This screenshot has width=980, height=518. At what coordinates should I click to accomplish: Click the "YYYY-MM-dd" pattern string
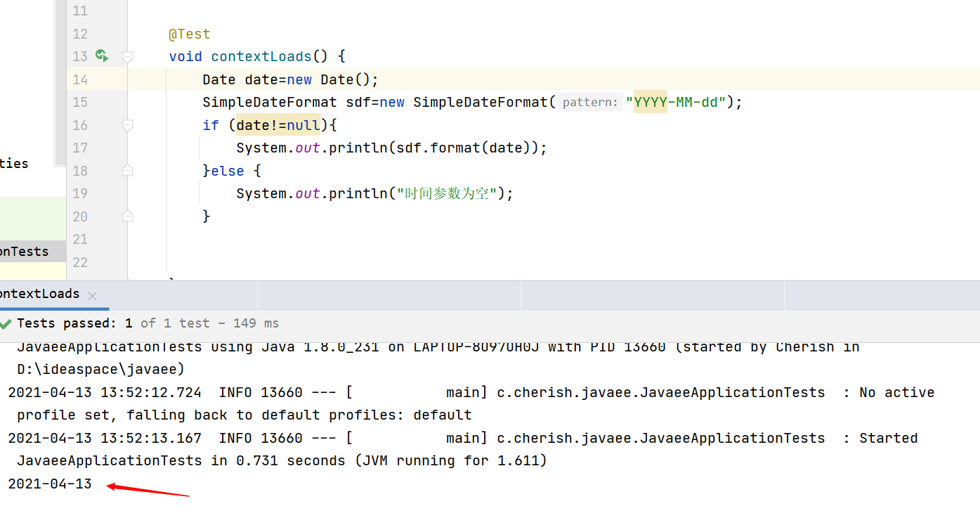pos(676,102)
